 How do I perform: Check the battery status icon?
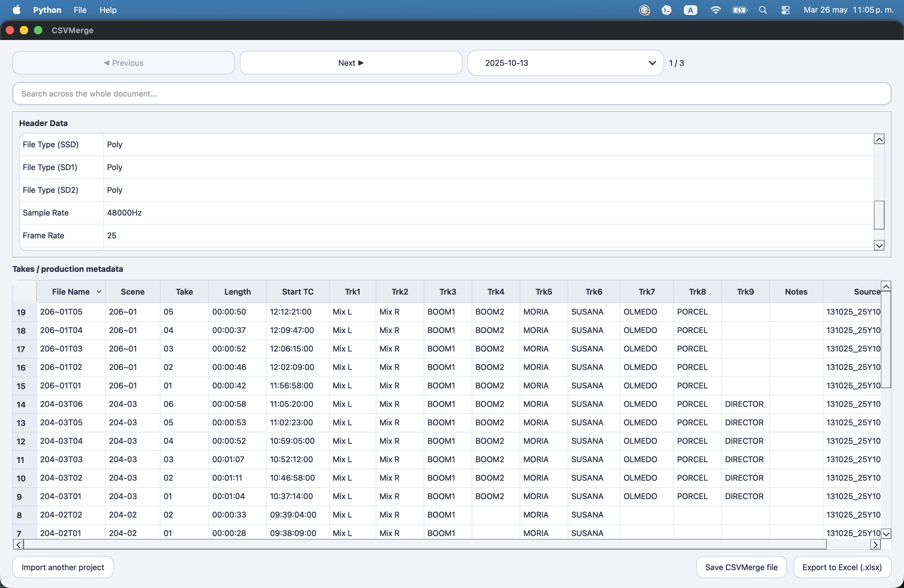click(x=739, y=10)
